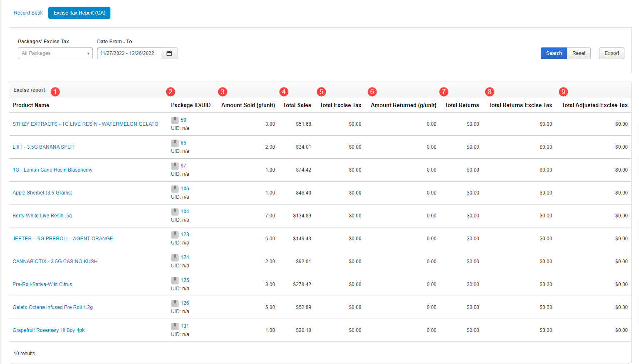Reset the report filters

(x=579, y=53)
